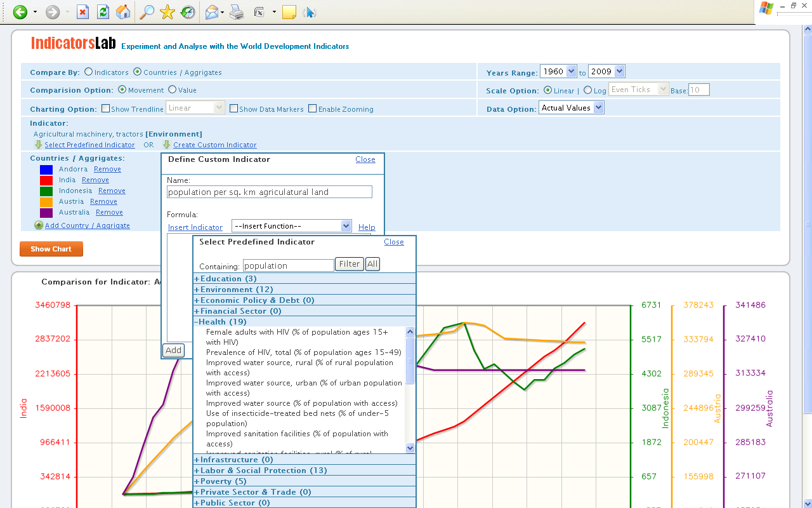
Task: Remove Indonesia from countries
Action: [x=112, y=190]
